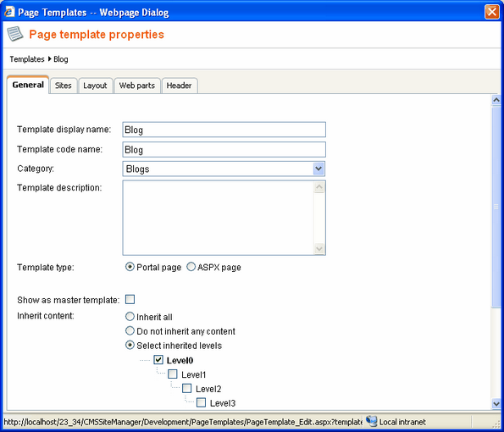Choose Select inherited levels option
The image size is (504, 432).
[x=130, y=346]
